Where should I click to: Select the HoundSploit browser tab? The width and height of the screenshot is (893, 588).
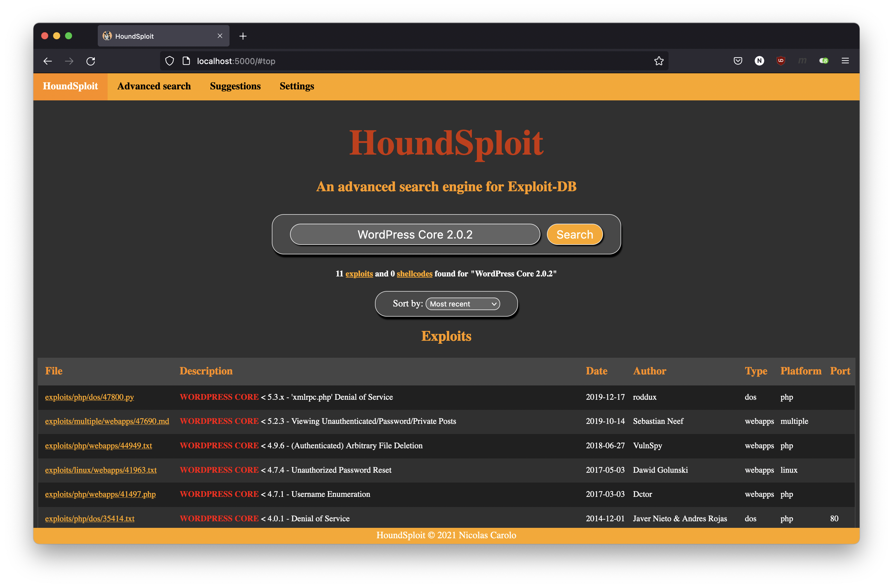pyautogui.click(x=164, y=36)
